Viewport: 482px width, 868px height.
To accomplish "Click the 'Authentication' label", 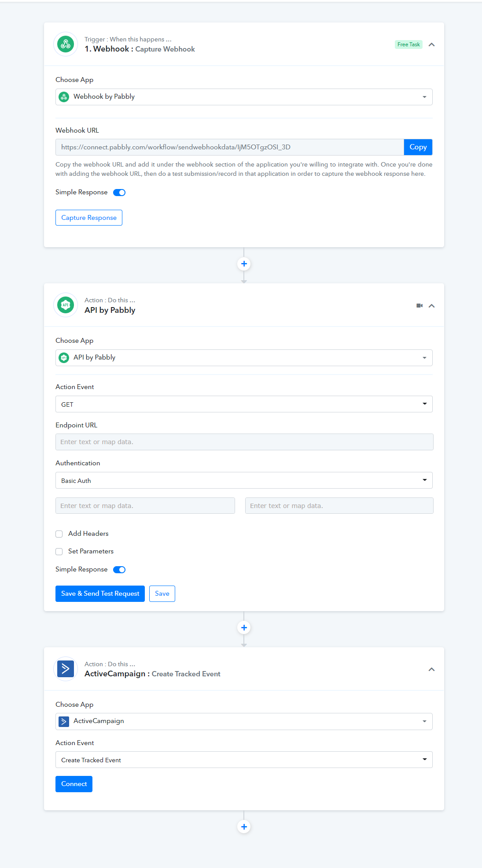I will point(77,463).
